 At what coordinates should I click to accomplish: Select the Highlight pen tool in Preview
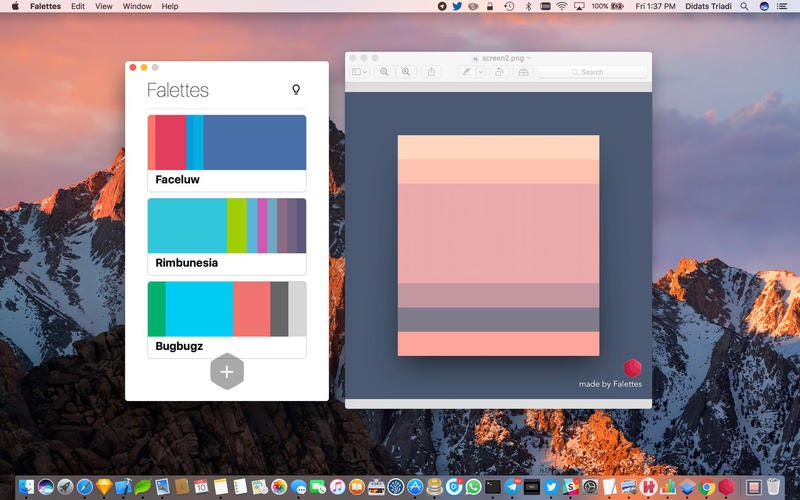(x=466, y=72)
